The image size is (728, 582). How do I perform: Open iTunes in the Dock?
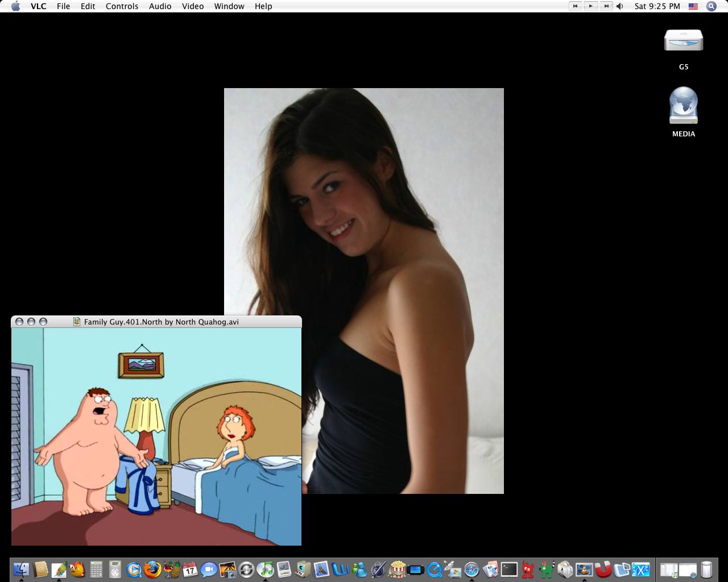265,569
